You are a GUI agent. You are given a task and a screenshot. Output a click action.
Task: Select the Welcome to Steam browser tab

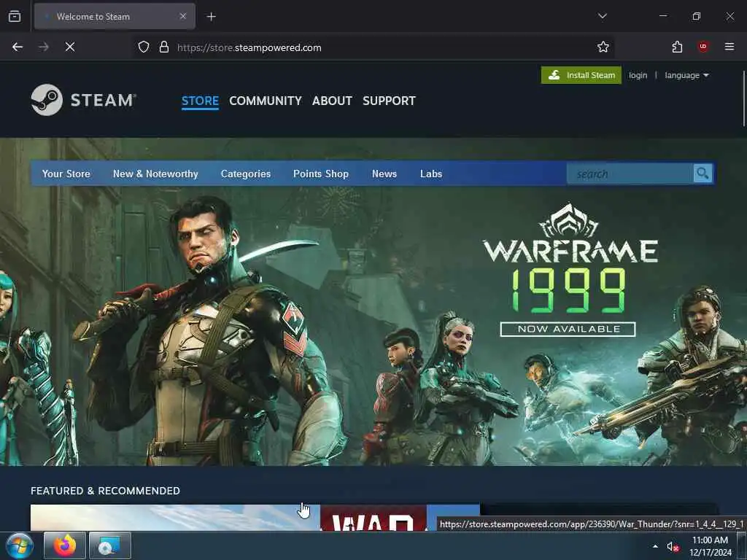pos(115,16)
